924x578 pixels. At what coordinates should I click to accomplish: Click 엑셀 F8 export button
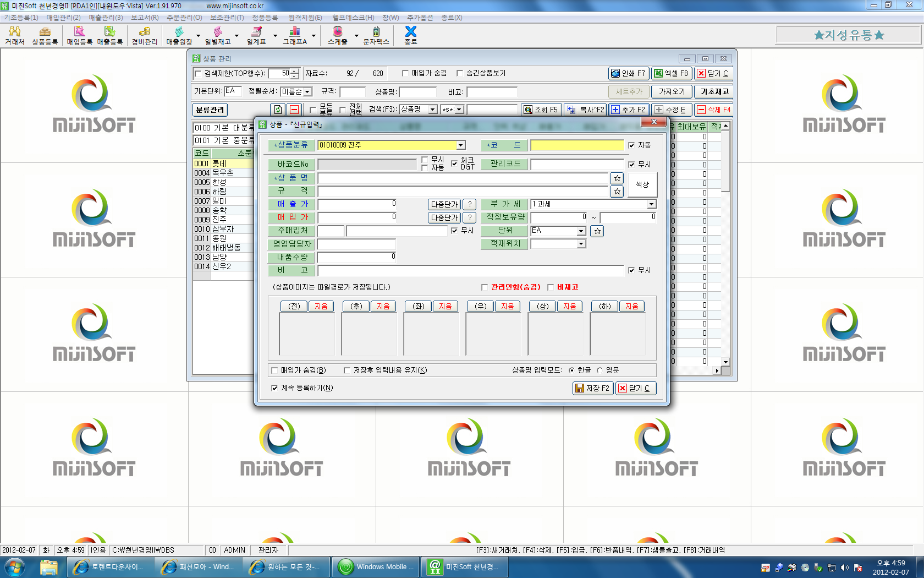pyautogui.click(x=672, y=73)
